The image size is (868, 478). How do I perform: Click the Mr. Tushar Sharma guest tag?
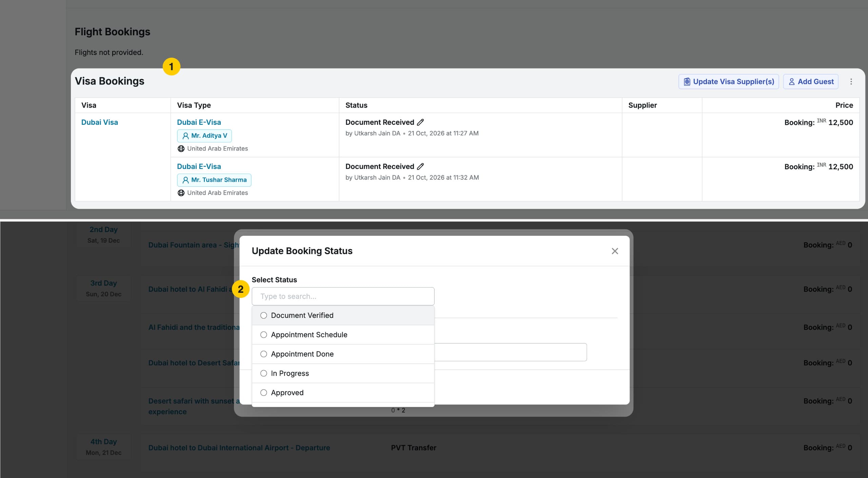tap(214, 180)
